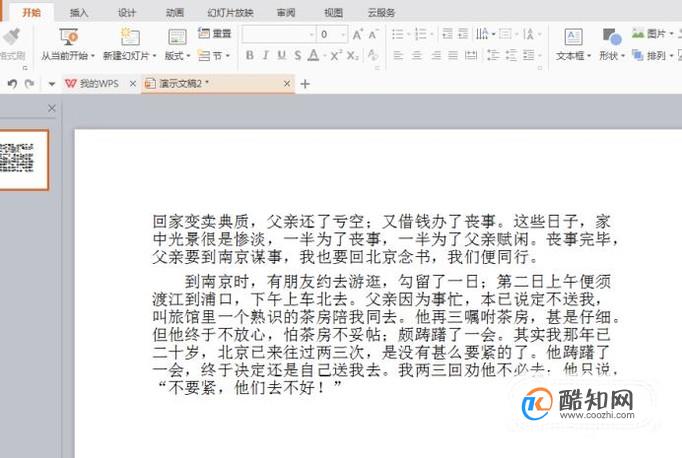Expand the 文本框 dropdown arrow
The height and width of the screenshot is (458, 682).
pyautogui.click(x=589, y=56)
